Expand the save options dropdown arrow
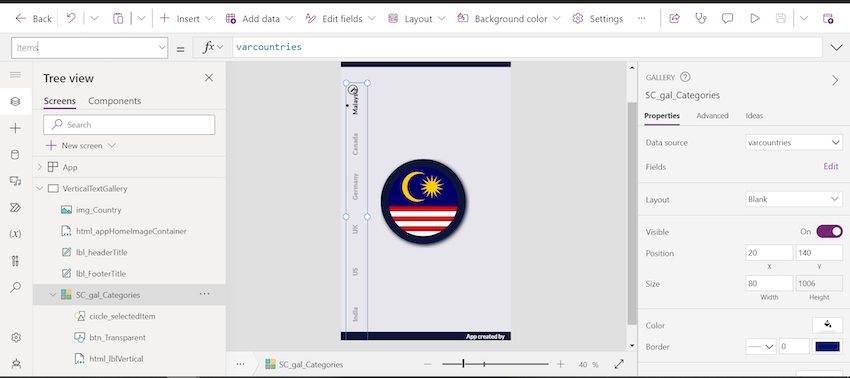The width and height of the screenshot is (850, 378). (804, 18)
